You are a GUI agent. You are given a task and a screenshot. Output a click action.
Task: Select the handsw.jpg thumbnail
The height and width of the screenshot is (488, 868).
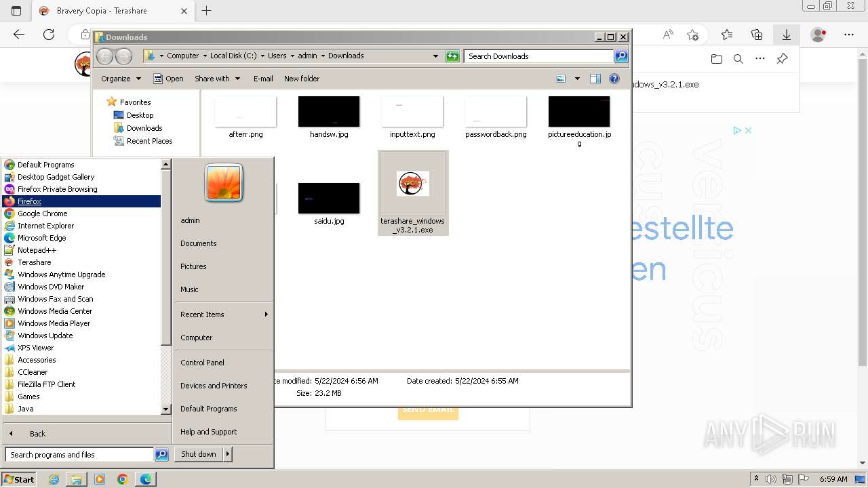point(329,117)
